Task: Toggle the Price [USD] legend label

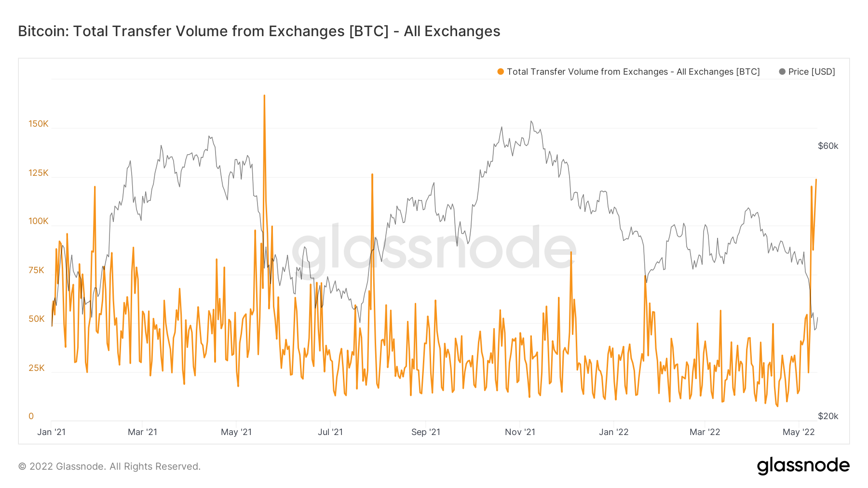Action: click(812, 72)
